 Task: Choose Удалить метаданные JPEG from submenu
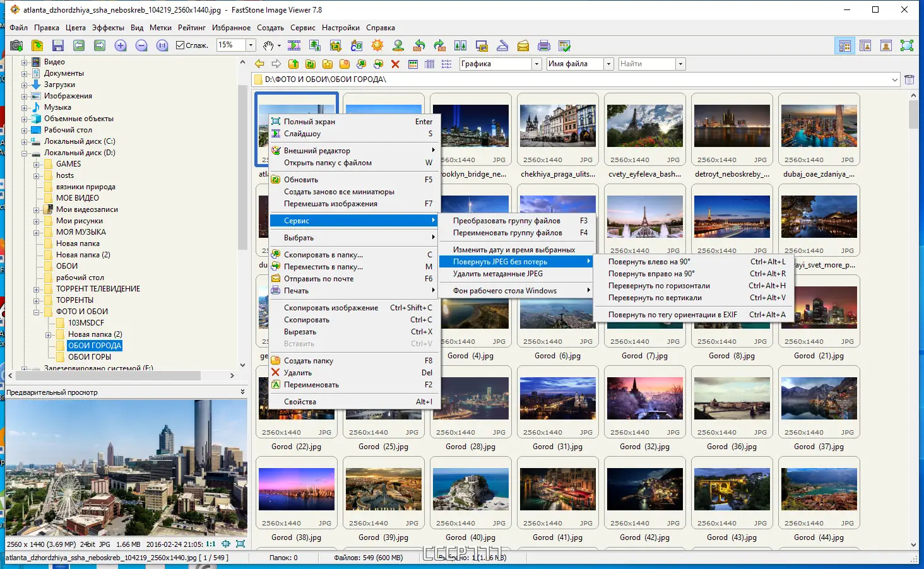pyautogui.click(x=497, y=274)
